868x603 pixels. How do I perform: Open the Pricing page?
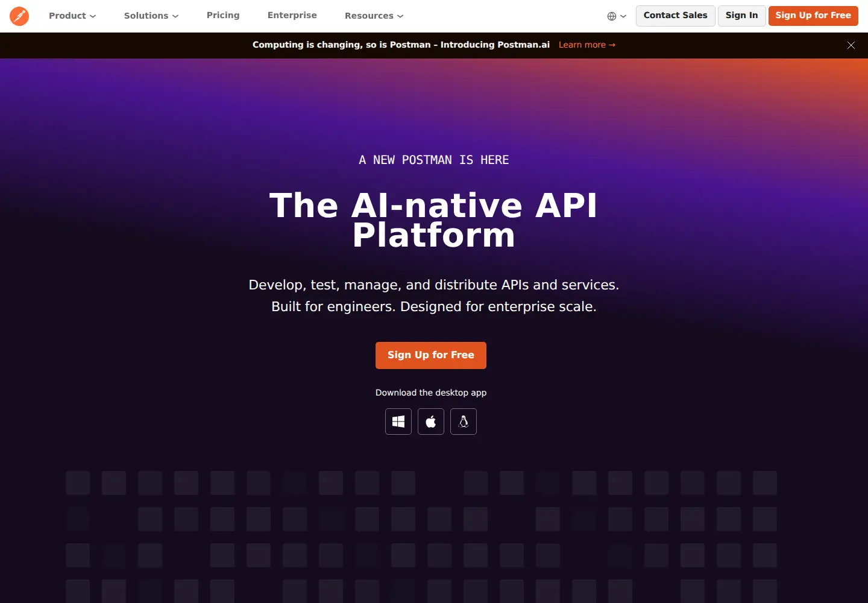pyautogui.click(x=223, y=15)
